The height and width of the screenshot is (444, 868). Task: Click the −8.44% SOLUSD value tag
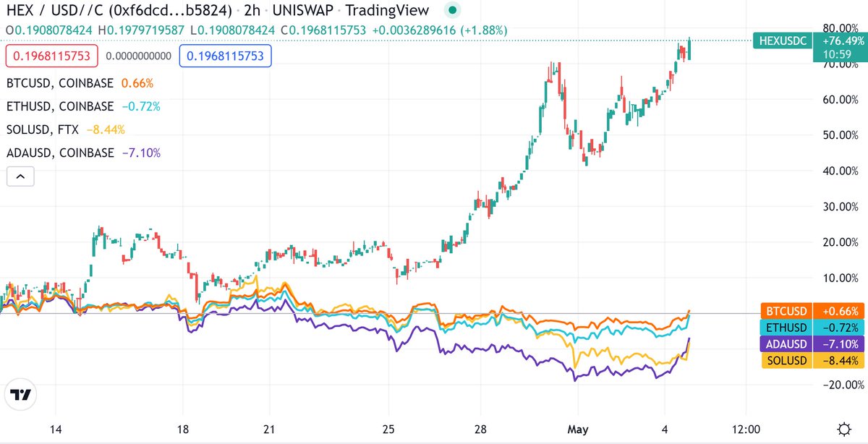pos(839,359)
